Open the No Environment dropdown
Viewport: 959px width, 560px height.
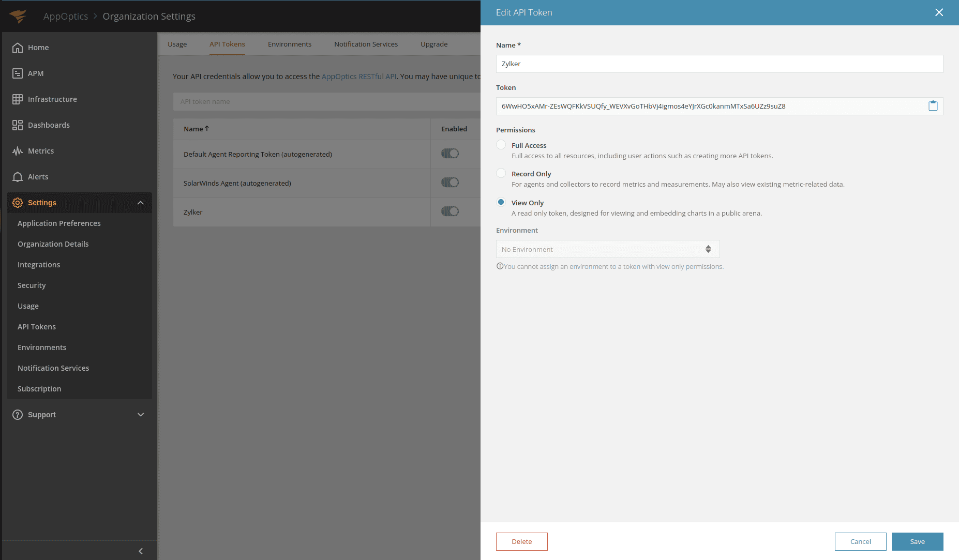(607, 249)
